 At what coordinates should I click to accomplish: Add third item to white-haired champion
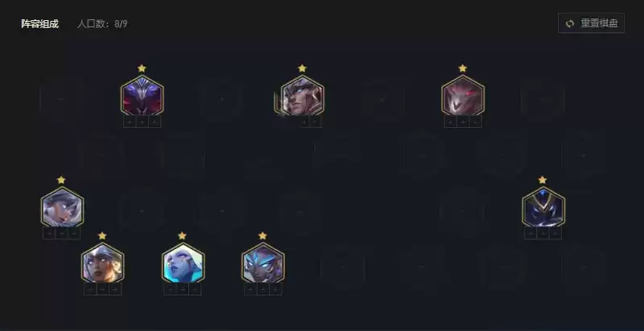(74, 234)
